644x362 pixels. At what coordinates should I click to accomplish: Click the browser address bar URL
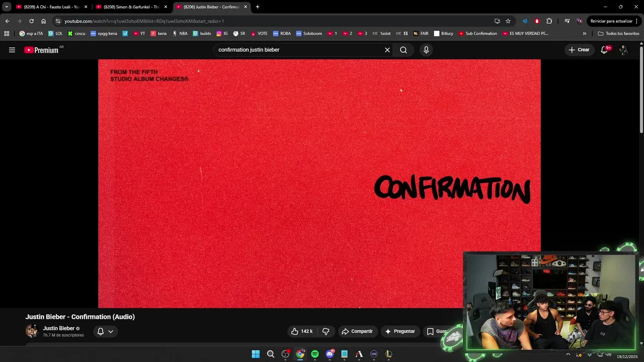[144, 21]
